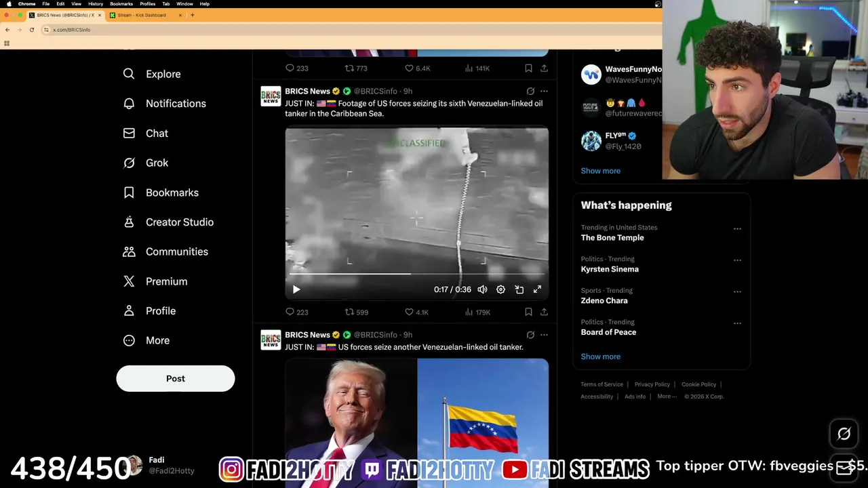
Task: Expand video to fullscreen
Action: (x=537, y=289)
